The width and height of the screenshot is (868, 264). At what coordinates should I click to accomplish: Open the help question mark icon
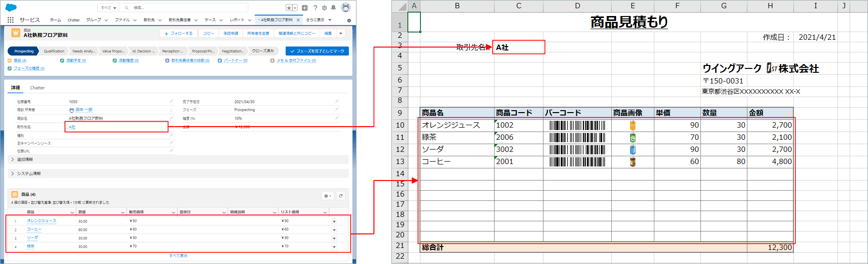point(315,8)
